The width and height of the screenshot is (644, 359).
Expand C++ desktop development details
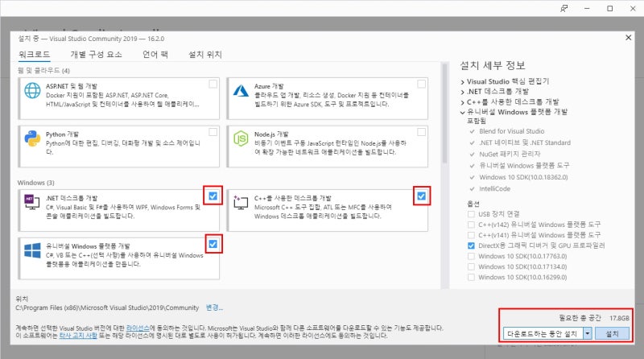(x=462, y=102)
